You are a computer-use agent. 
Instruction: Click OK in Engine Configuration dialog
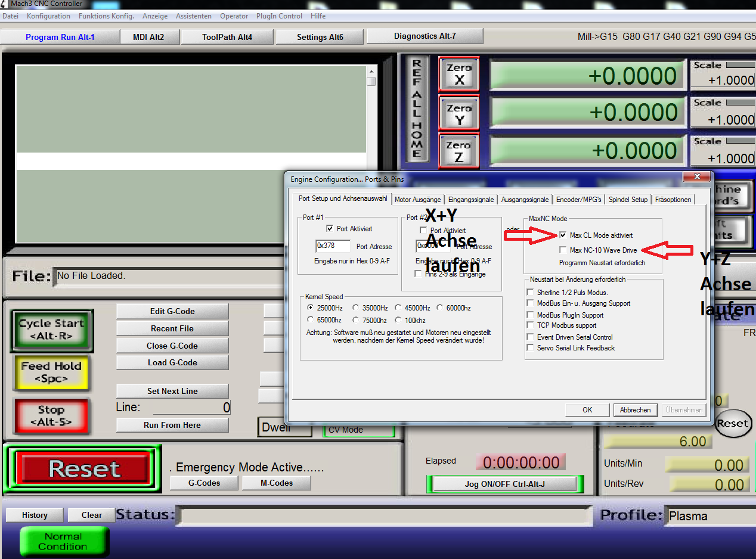(587, 410)
